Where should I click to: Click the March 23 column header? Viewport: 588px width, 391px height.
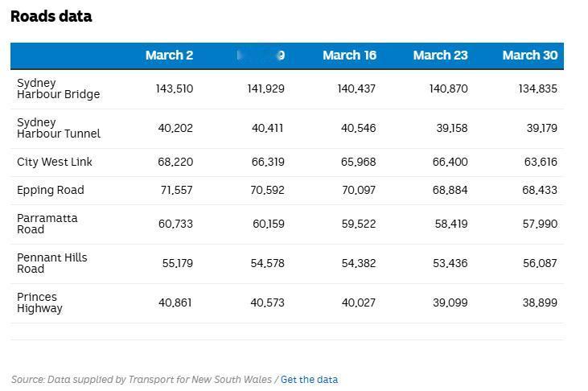440,56
